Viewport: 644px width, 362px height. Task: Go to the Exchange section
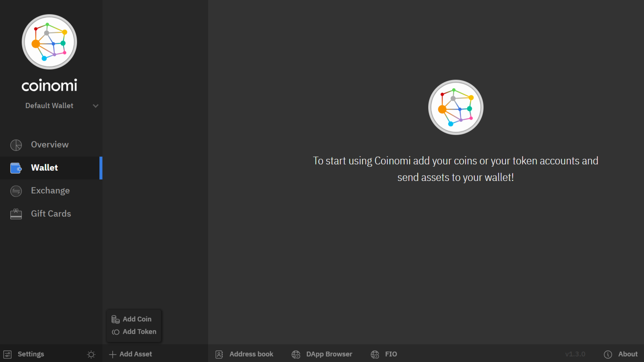click(x=50, y=191)
